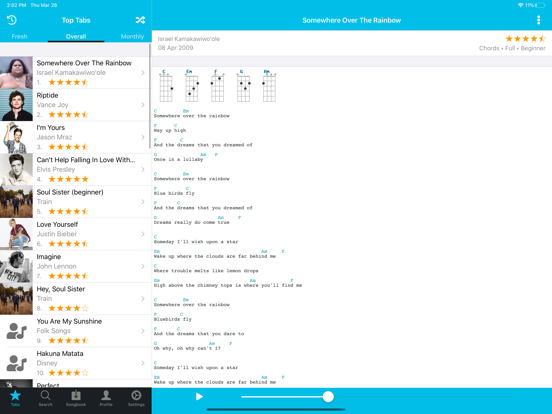Click the tab list scrollbar

click(x=150, y=96)
